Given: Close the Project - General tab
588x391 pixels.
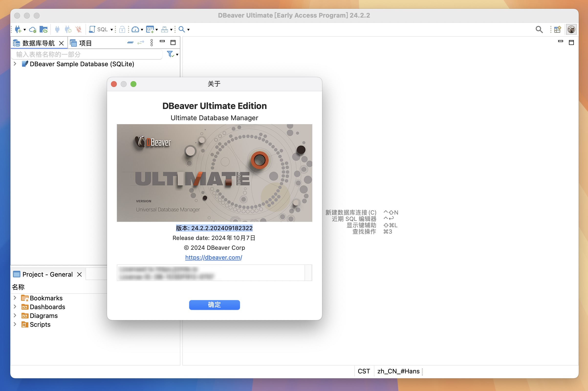Looking at the screenshot, I should 79,274.
